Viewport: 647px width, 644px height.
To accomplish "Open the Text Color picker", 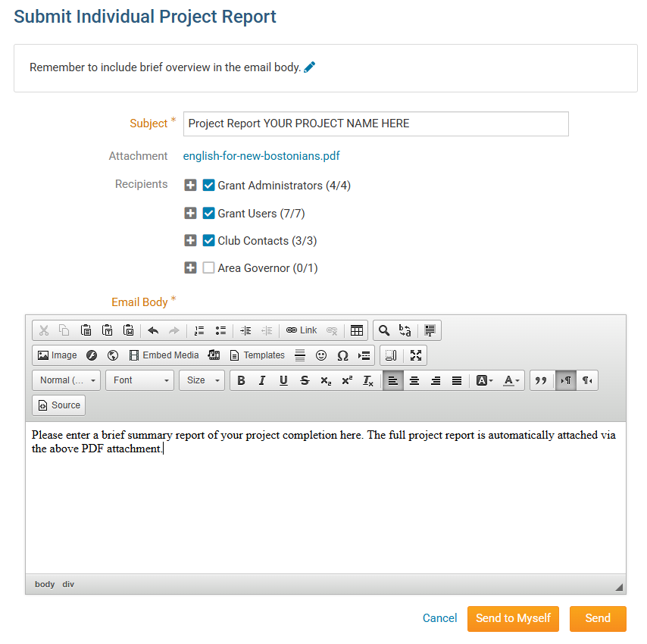I will [511, 380].
